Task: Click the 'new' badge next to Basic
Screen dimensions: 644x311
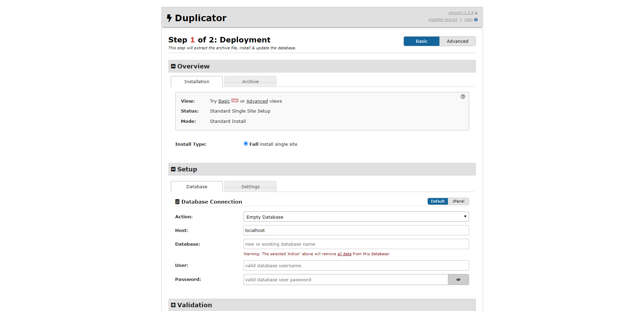Action: [x=235, y=100]
